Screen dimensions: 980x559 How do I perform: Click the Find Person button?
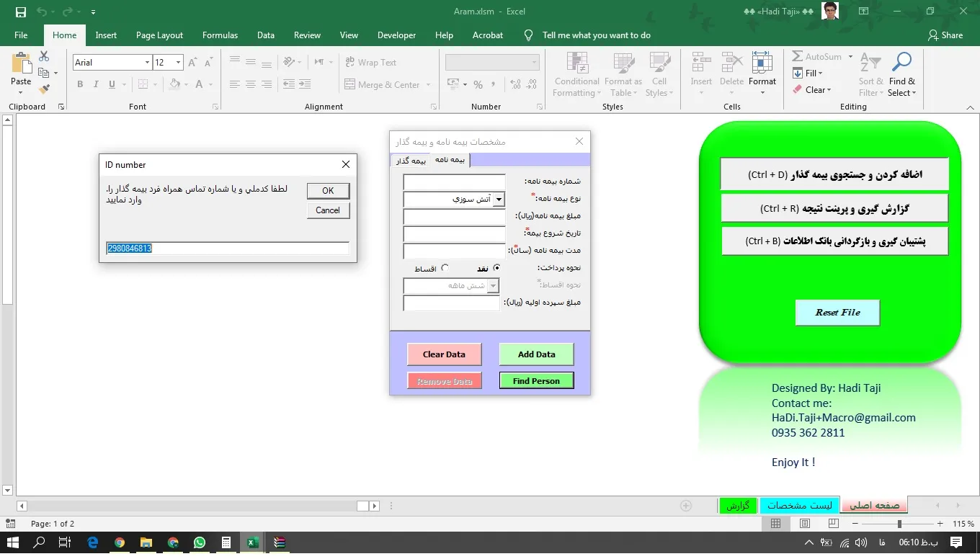click(x=536, y=381)
